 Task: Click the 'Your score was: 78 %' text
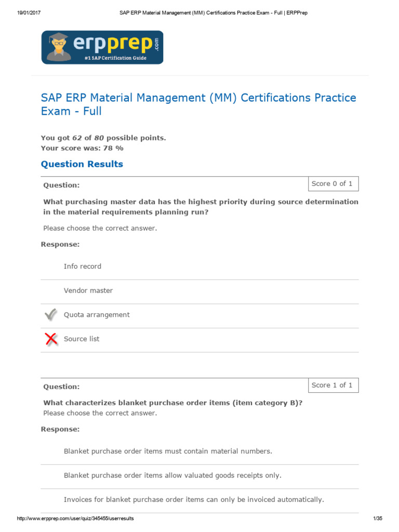pyautogui.click(x=82, y=148)
